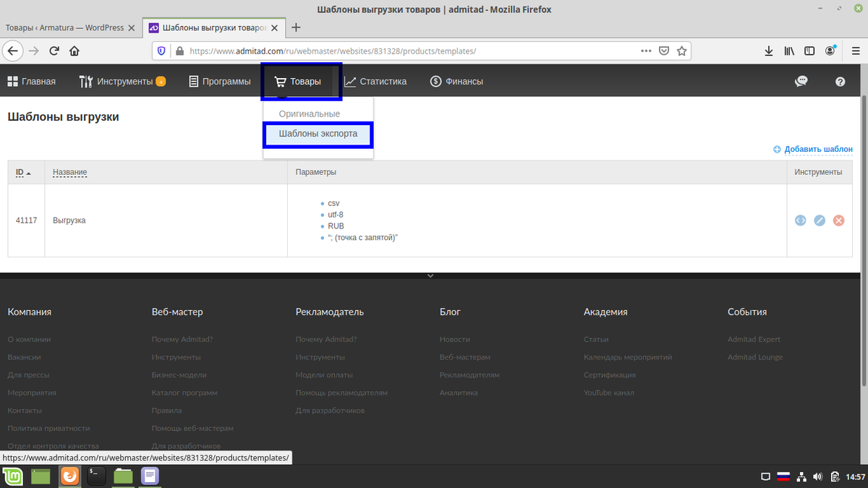Screen dimensions: 868x488
Task: Open the purple text editor taskbar icon
Action: coord(150,476)
